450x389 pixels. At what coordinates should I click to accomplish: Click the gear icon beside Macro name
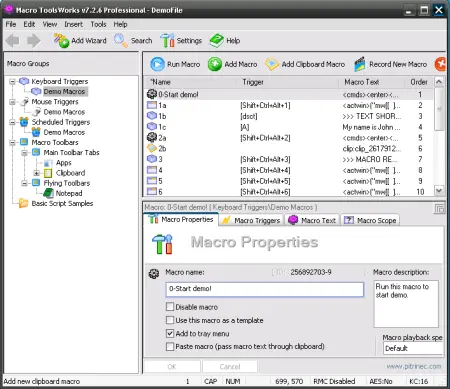tap(154, 274)
